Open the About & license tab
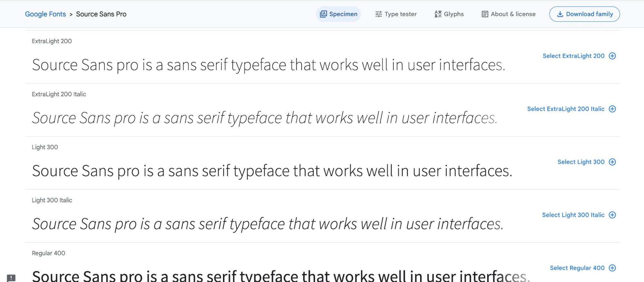Screen dimensions: 644x282 (x=508, y=14)
